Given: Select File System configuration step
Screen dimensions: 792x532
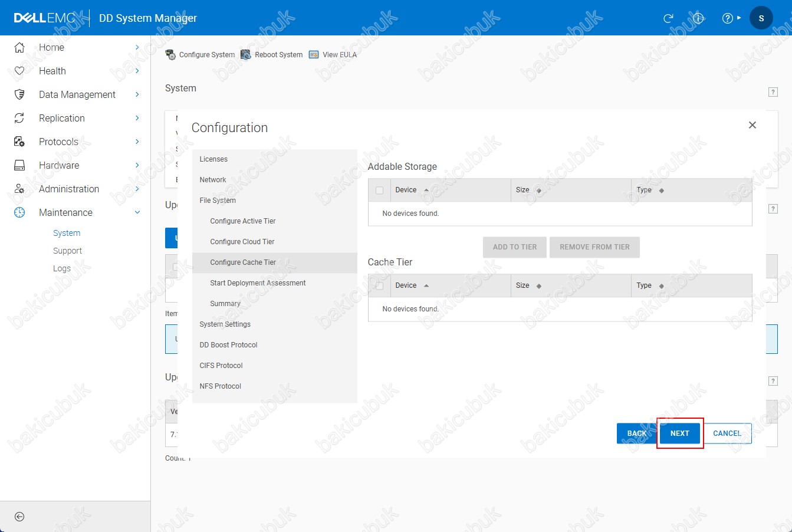Looking at the screenshot, I should point(275,201).
